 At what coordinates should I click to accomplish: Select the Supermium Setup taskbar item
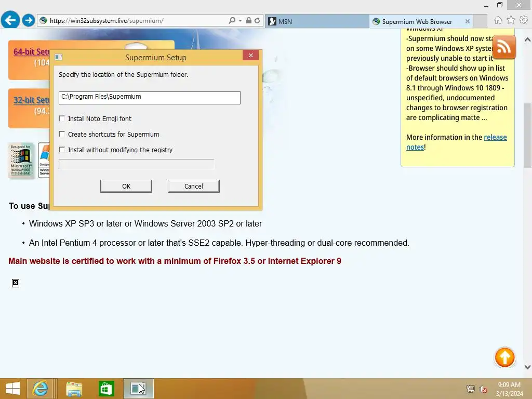[x=138, y=389]
